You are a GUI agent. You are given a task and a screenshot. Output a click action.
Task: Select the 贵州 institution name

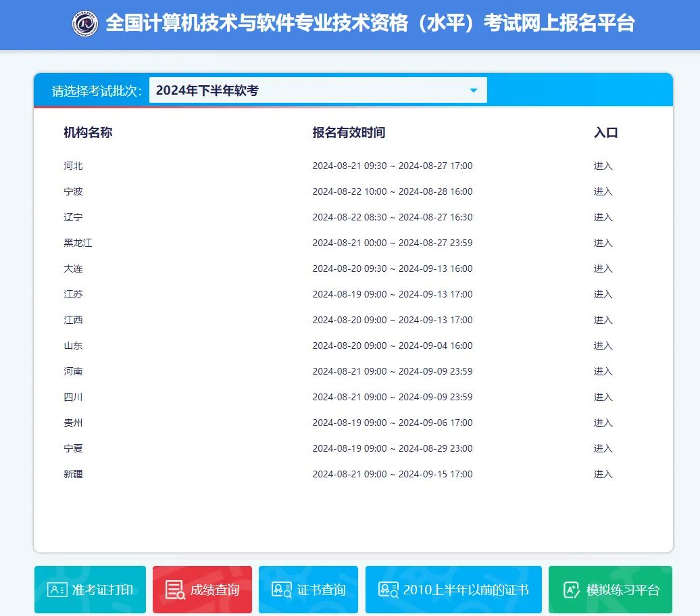click(73, 423)
